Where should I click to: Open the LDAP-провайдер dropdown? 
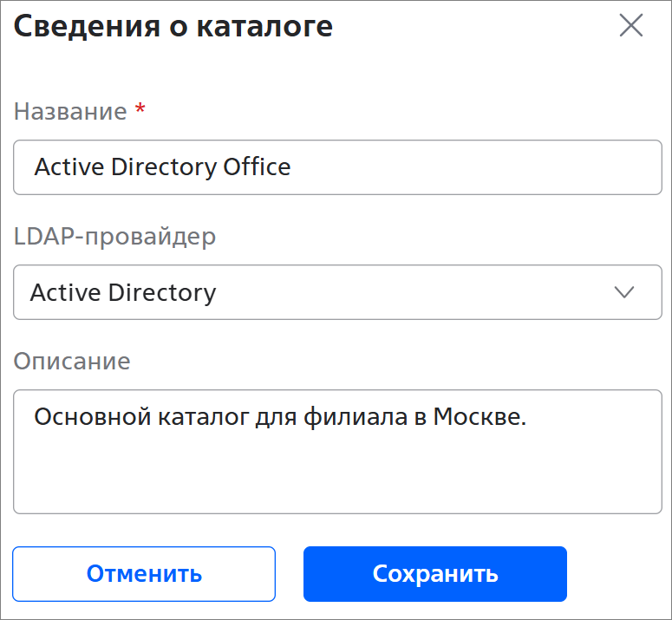pos(337,292)
